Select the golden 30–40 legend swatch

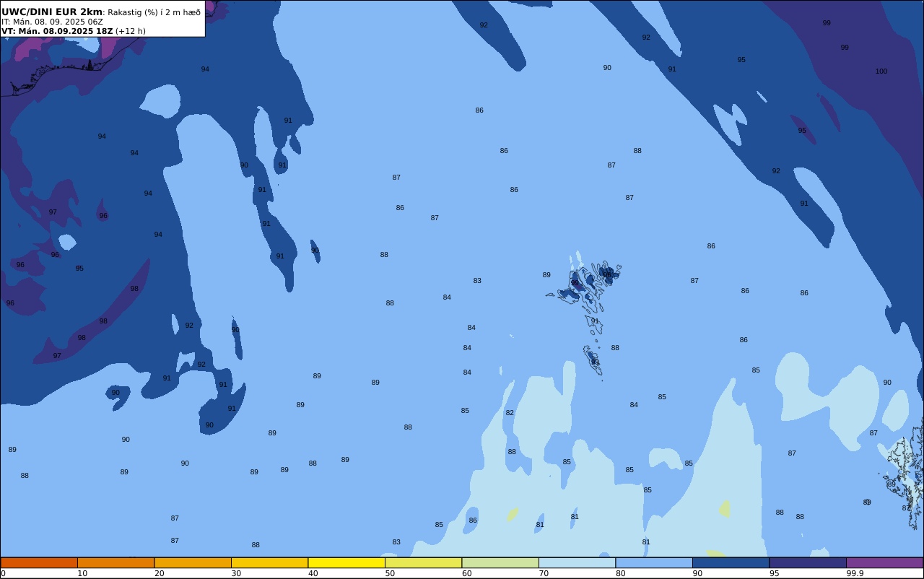(269, 562)
